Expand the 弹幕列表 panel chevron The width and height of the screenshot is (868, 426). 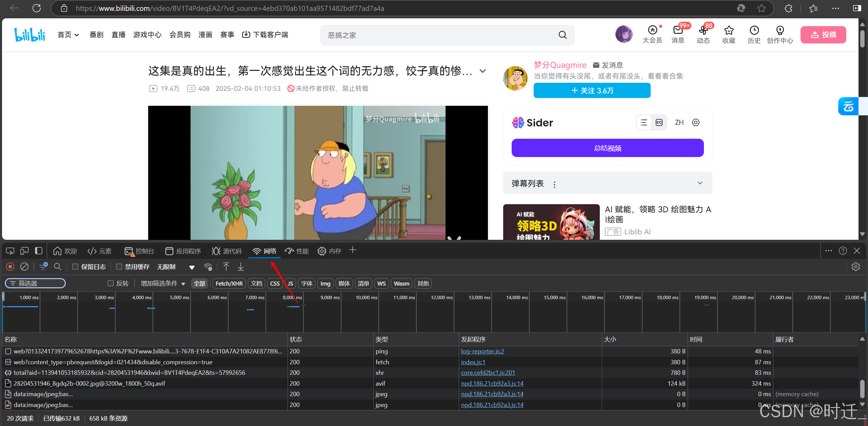(700, 183)
